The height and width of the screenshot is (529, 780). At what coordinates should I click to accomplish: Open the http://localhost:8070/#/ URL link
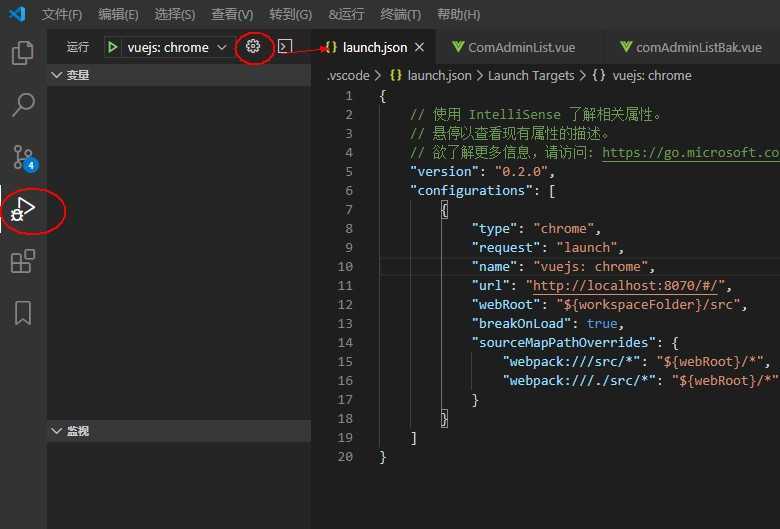(x=626, y=285)
